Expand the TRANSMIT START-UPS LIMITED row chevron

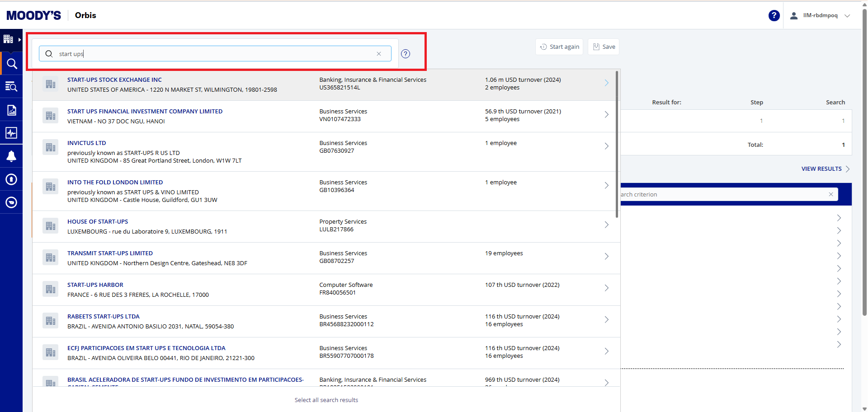pos(606,257)
